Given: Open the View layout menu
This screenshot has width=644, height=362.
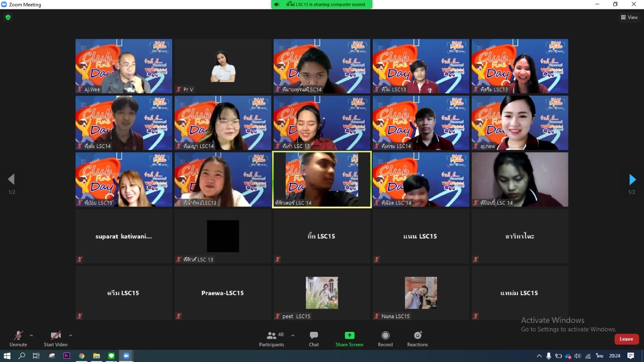Looking at the screenshot, I should [629, 17].
